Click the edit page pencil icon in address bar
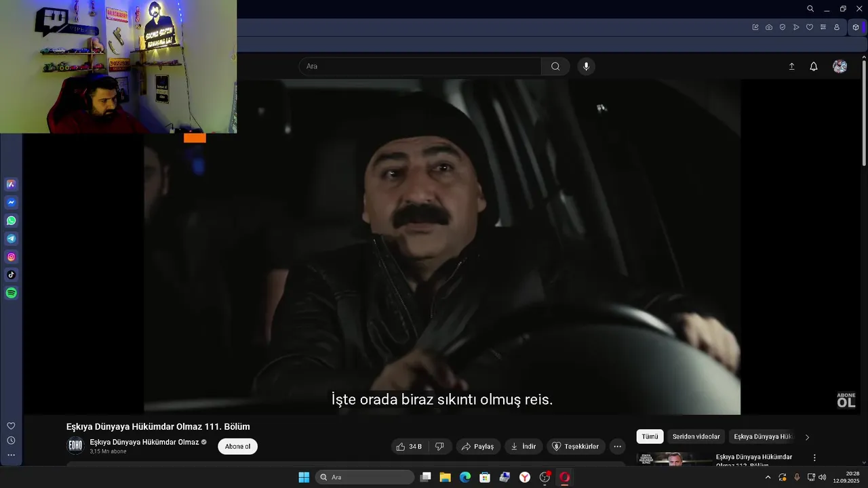Image resolution: width=868 pixels, height=488 pixels. (755, 27)
